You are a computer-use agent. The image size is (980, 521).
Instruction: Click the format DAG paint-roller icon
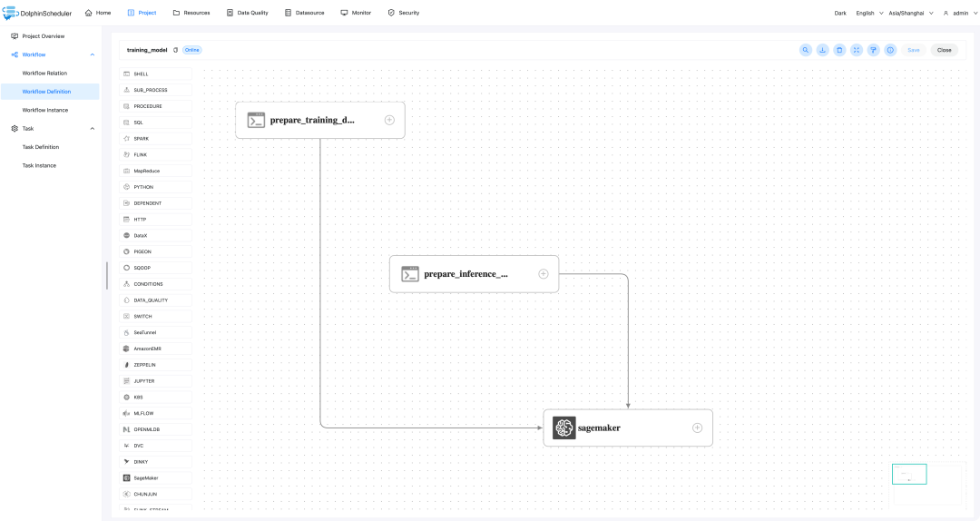click(873, 50)
